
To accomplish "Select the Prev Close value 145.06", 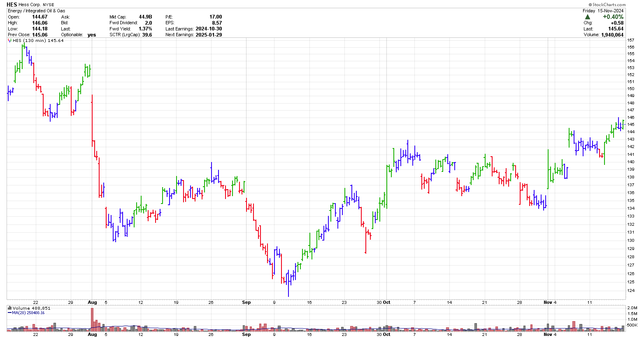I will point(40,35).
